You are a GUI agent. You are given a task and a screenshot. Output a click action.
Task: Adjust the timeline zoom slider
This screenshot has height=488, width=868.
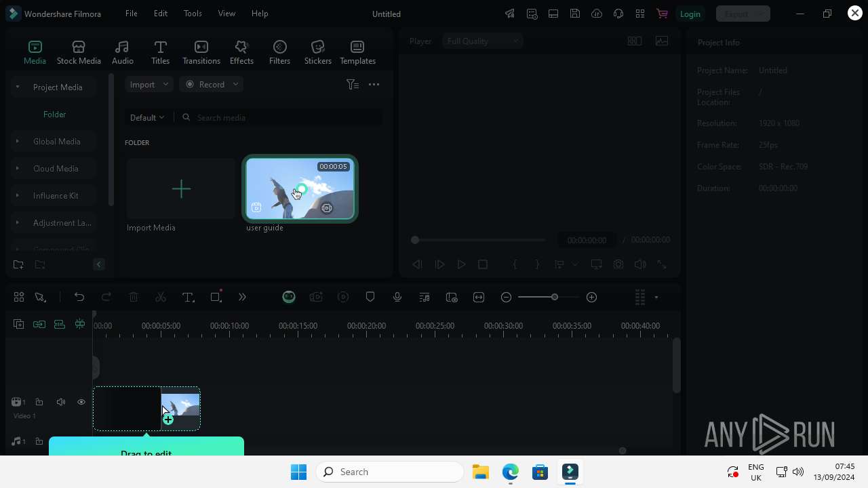pyautogui.click(x=549, y=297)
